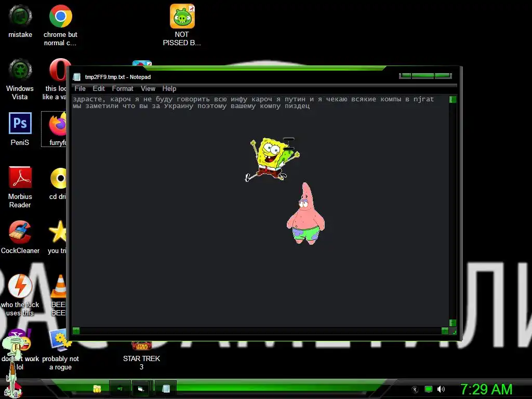Show hidden tray icons arrow
Screen dimensions: 532x399
(x=415, y=390)
